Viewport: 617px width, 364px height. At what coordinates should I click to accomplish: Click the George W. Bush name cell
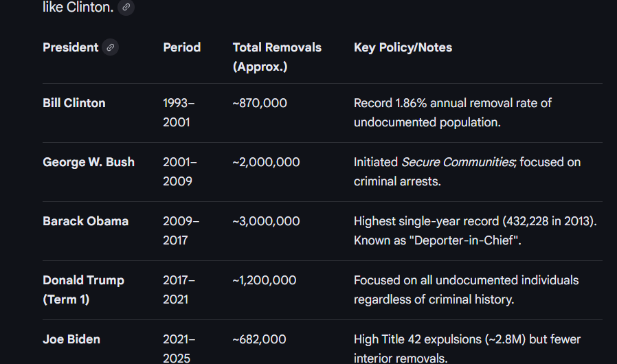point(89,162)
